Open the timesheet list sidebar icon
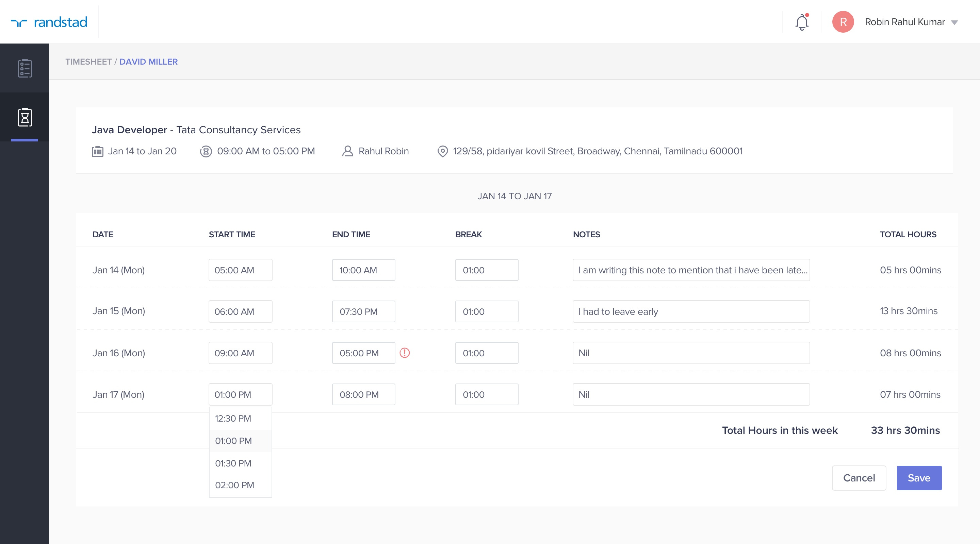 (x=24, y=68)
